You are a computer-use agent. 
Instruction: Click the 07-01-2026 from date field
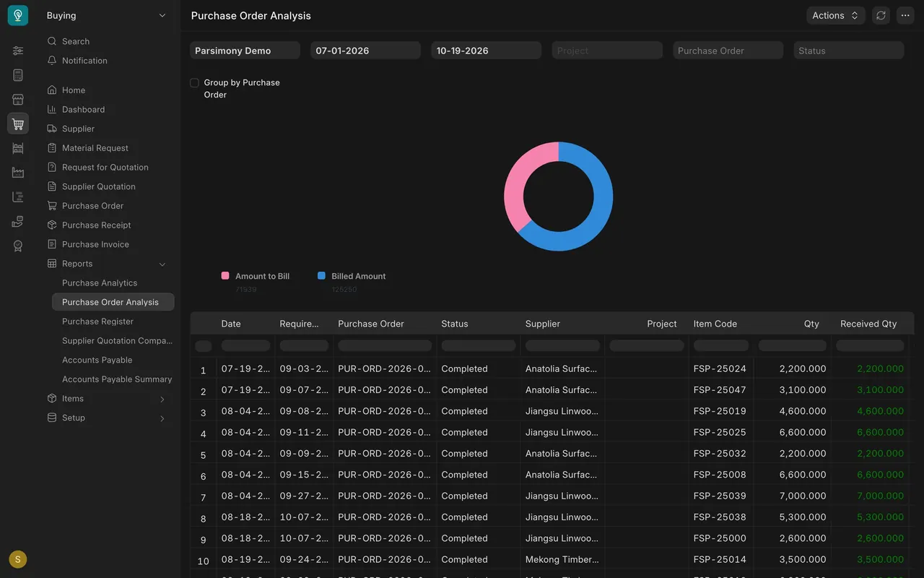coord(365,51)
